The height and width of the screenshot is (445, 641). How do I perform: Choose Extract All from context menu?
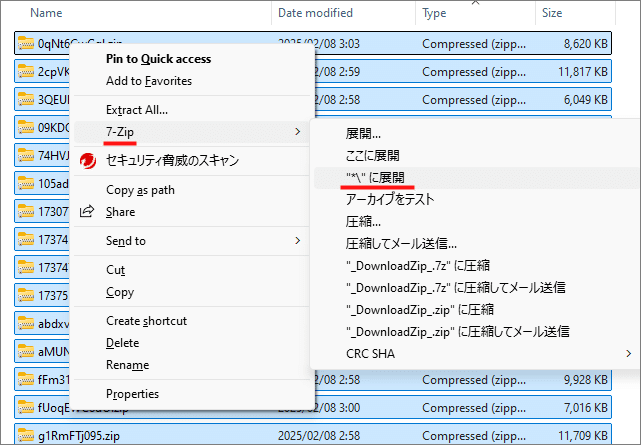pos(136,110)
